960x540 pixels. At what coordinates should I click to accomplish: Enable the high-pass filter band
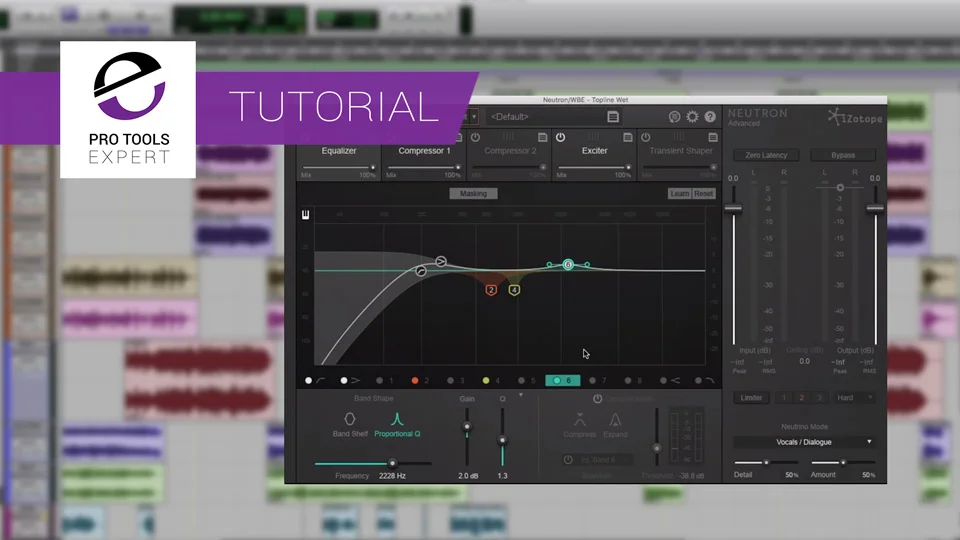click(309, 381)
